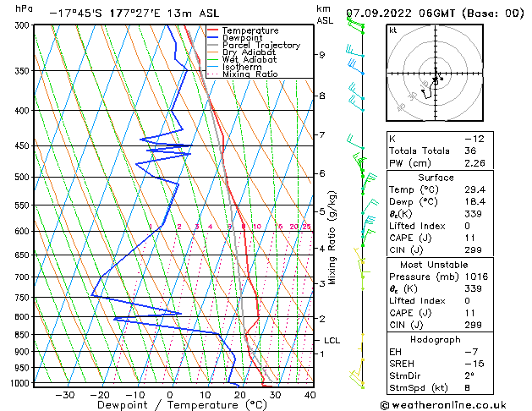The width and height of the screenshot is (532, 411).
Task: Click the "EH" value -7
Action: [471, 352]
